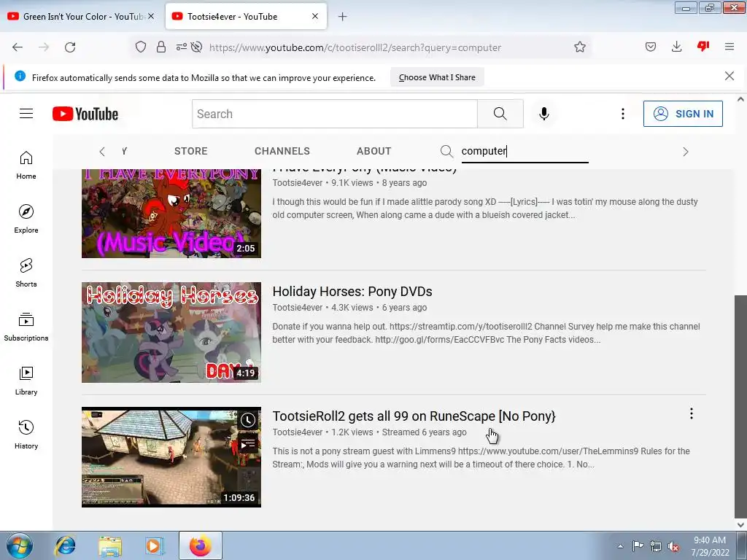Click the volume speaker tray icon

673,546
